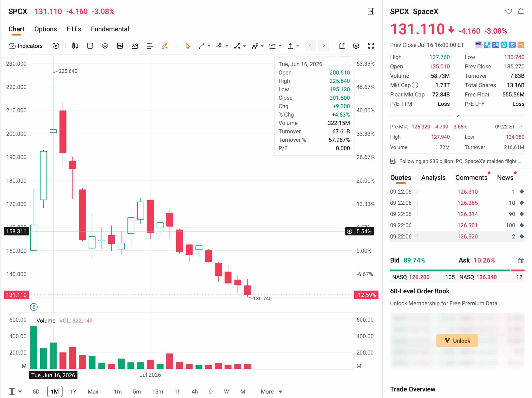The width and height of the screenshot is (532, 398).
Task: Open the VS compare symbols tool
Action: click(x=120, y=46)
